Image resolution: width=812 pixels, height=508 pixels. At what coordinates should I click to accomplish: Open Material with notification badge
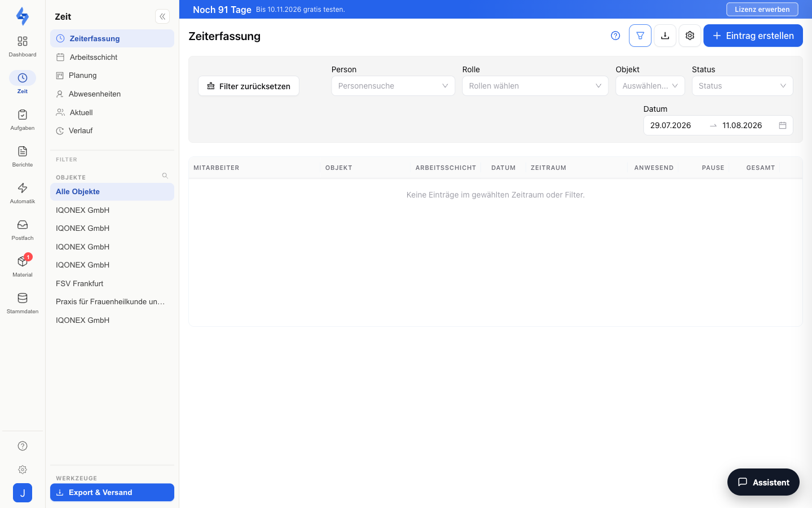point(23,266)
